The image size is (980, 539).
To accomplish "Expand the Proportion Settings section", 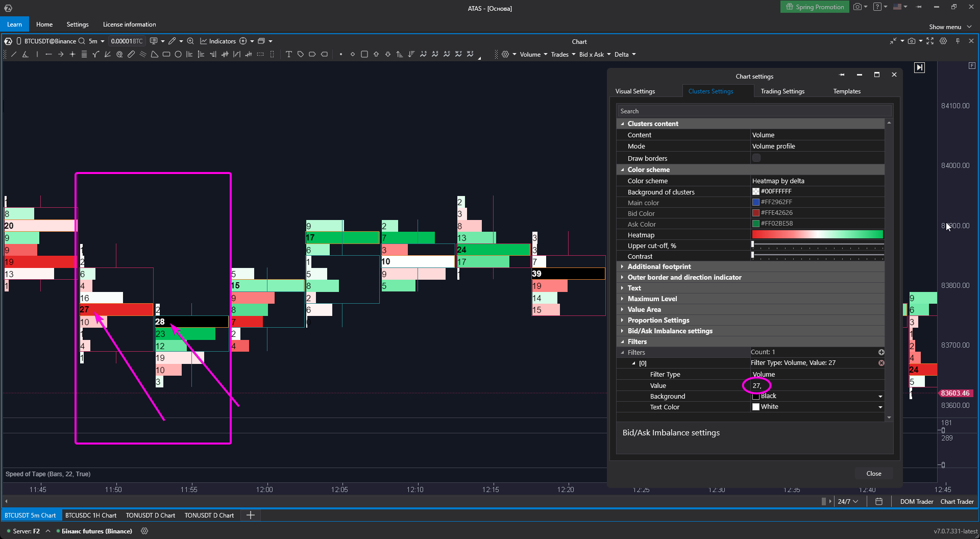I will (x=622, y=320).
